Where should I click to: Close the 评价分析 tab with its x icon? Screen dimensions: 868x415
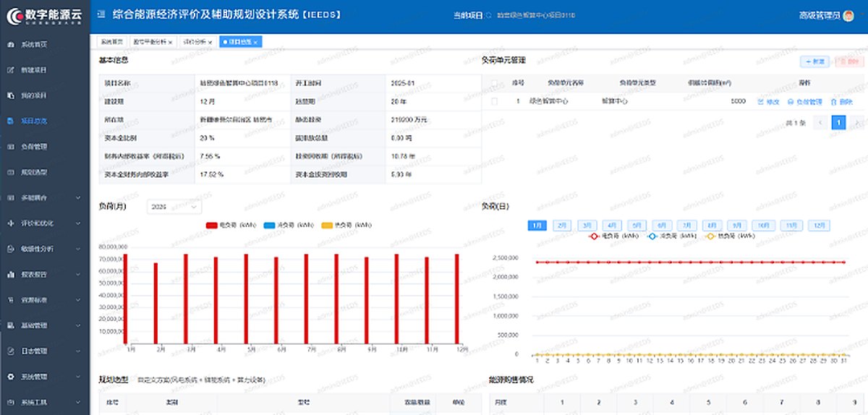click(210, 43)
